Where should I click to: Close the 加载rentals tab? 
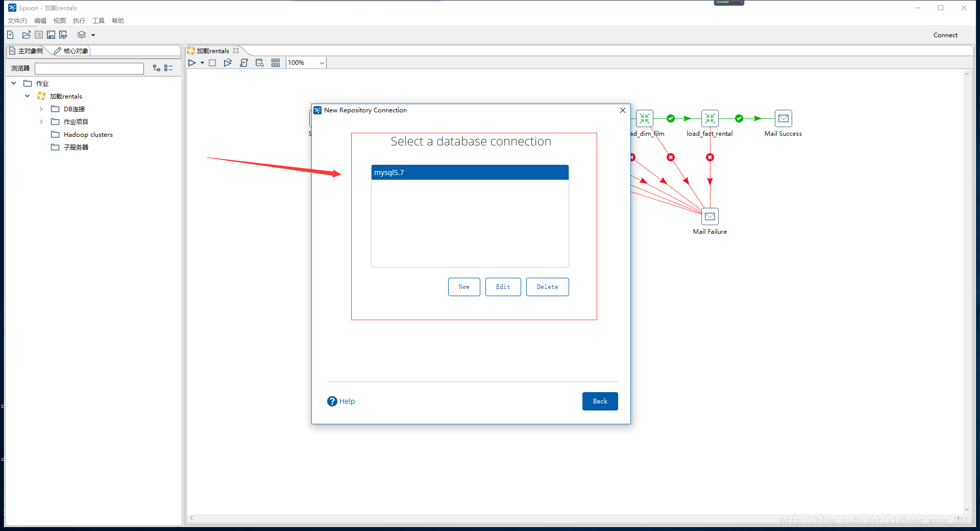[236, 51]
